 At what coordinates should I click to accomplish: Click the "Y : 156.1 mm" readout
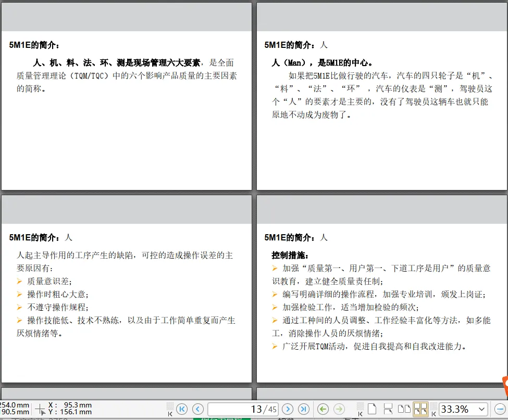tap(70, 412)
